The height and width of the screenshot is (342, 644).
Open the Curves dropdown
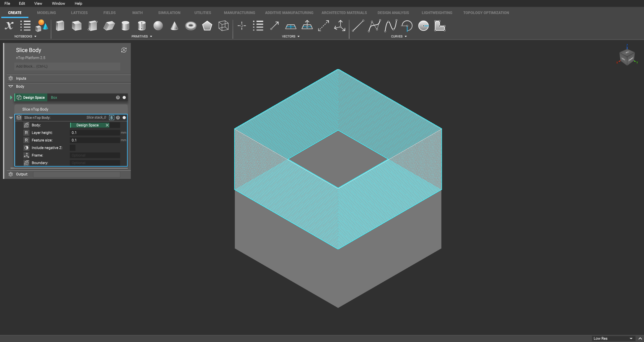[399, 36]
